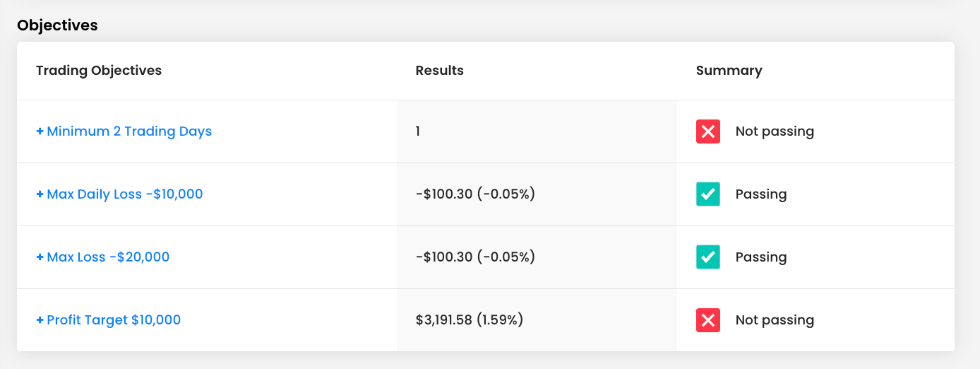Expand plus sign beside Profit Target $10,000
Viewport: 980px width, 369px height.
tap(40, 320)
